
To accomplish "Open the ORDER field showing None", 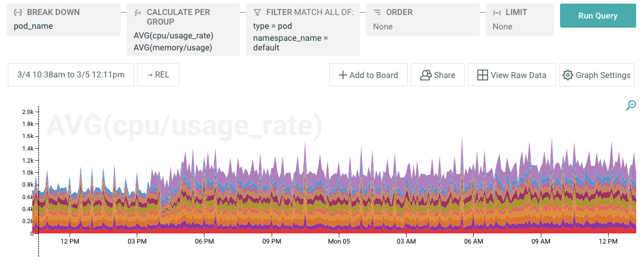I will (383, 26).
